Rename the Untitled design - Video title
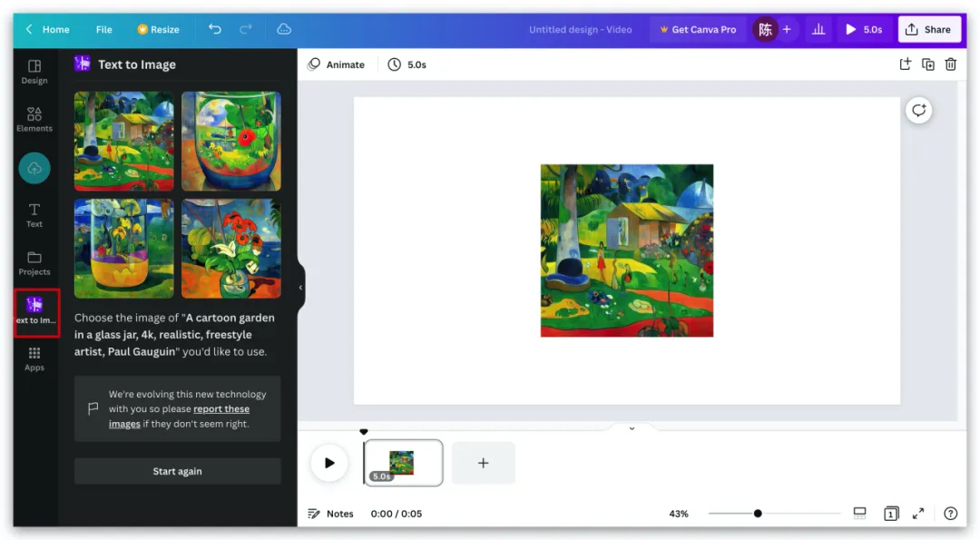Viewport: 980px width, 540px height. (x=580, y=29)
